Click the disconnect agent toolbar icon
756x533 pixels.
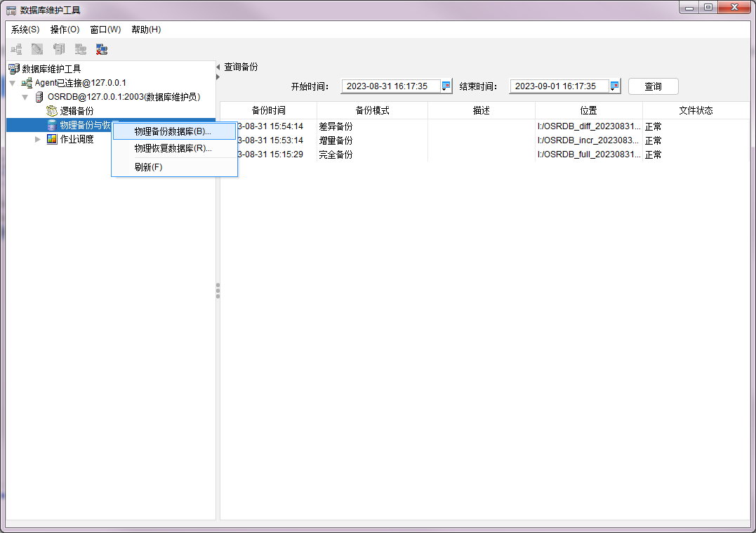[102, 49]
